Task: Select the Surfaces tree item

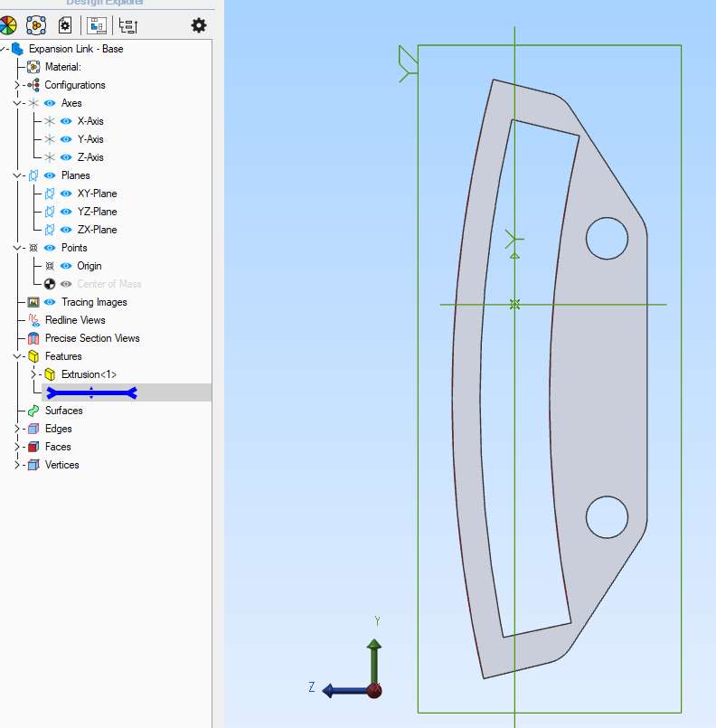Action: pyautogui.click(x=63, y=411)
